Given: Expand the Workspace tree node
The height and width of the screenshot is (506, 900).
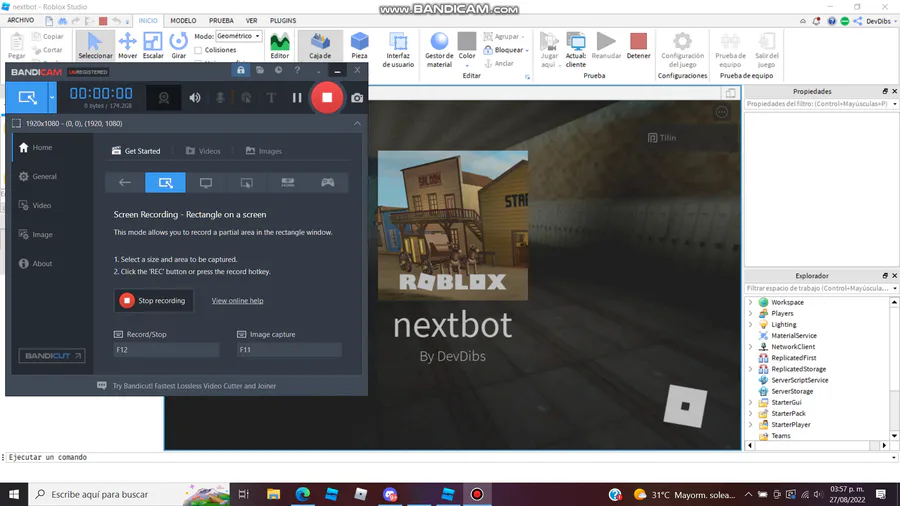Looking at the screenshot, I should coord(750,302).
